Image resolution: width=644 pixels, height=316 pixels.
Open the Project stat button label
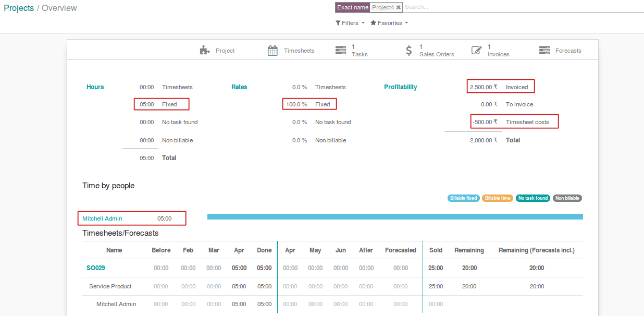click(225, 51)
